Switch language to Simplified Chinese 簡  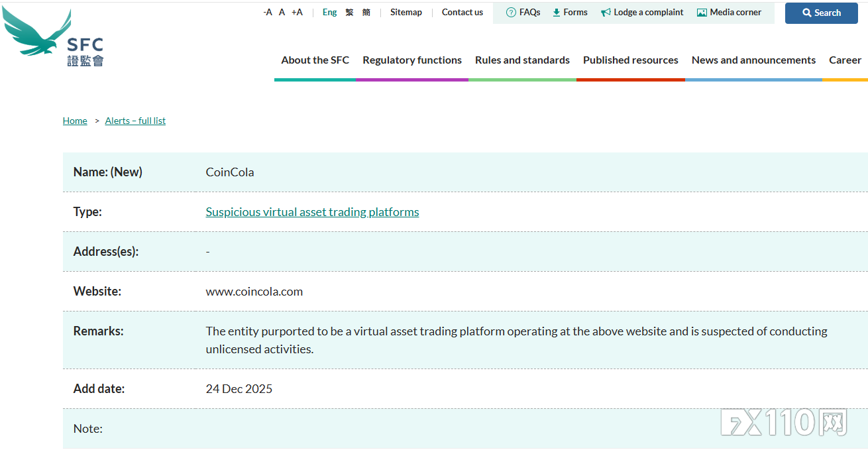coord(366,13)
